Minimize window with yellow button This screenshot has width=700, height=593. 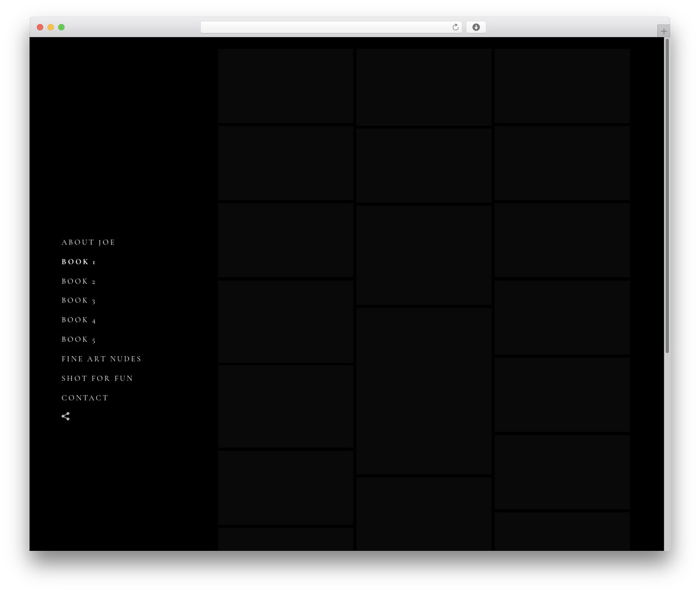pyautogui.click(x=51, y=27)
